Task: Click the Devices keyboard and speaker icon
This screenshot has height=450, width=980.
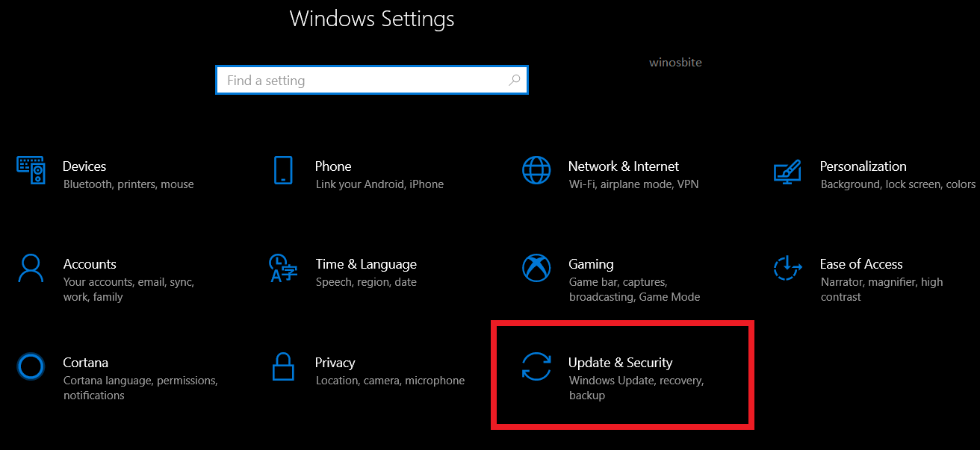Action: [31, 170]
